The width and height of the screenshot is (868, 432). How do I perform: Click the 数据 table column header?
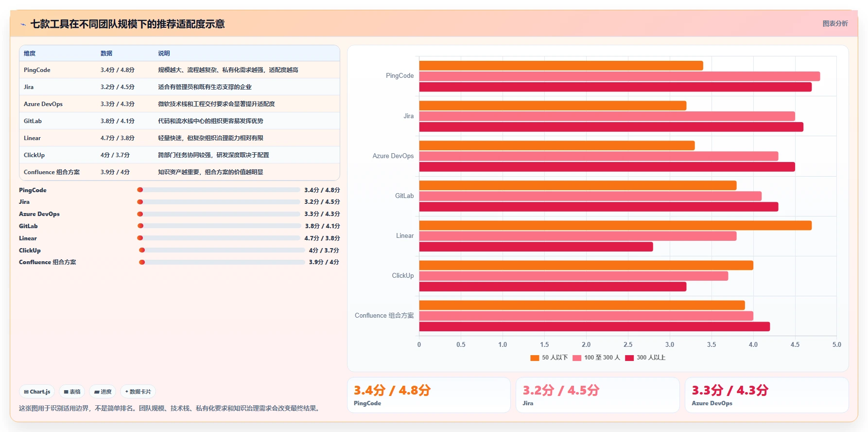click(106, 54)
